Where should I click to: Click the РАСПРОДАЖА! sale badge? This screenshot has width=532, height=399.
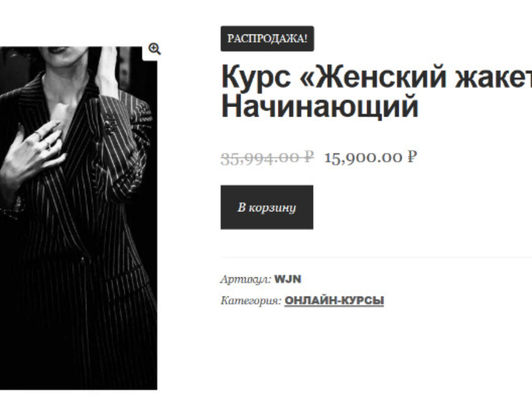[267, 38]
